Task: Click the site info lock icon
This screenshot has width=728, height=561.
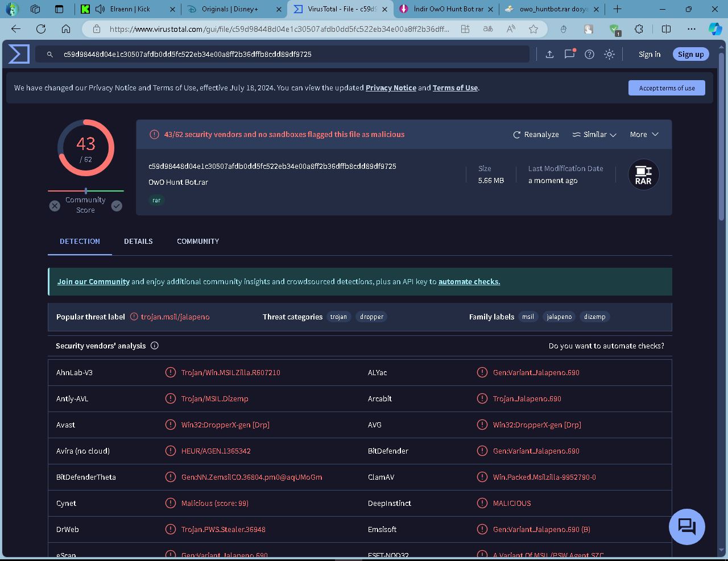Action: [x=97, y=29]
